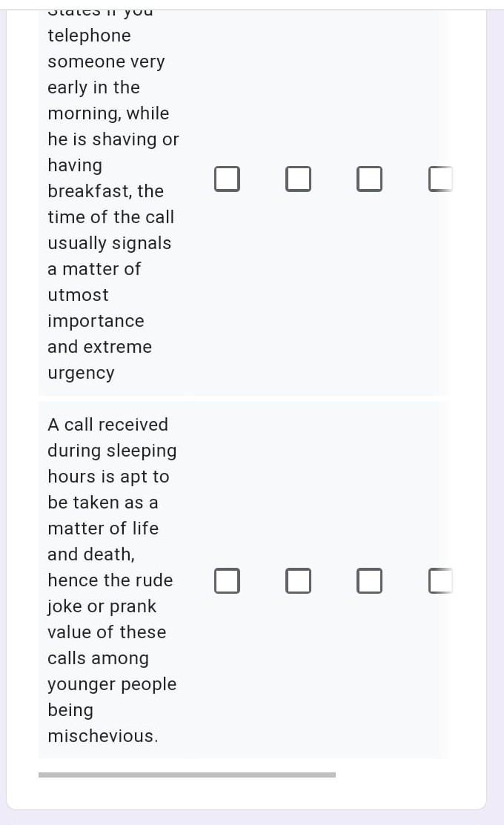Viewport: 504px width, 825px height.
Task: Click the horizontal scrollbar below the grid
Action: click(187, 775)
